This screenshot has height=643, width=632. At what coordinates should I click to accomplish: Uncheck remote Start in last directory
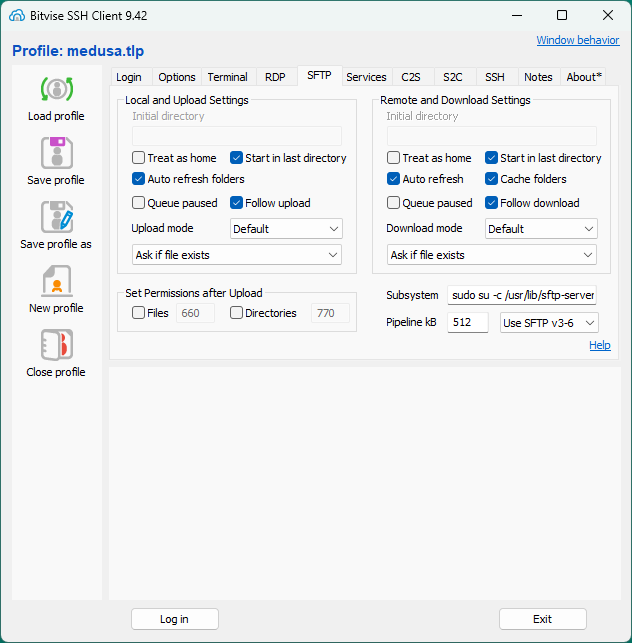click(491, 158)
